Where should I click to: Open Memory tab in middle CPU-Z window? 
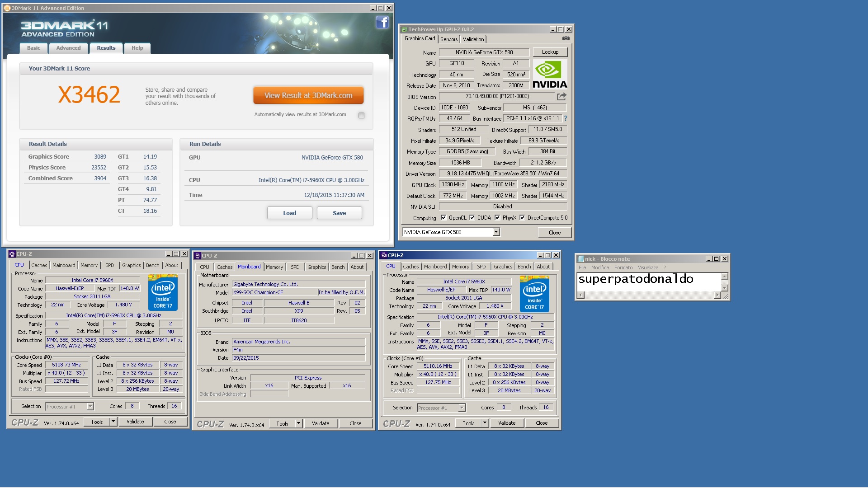(274, 267)
